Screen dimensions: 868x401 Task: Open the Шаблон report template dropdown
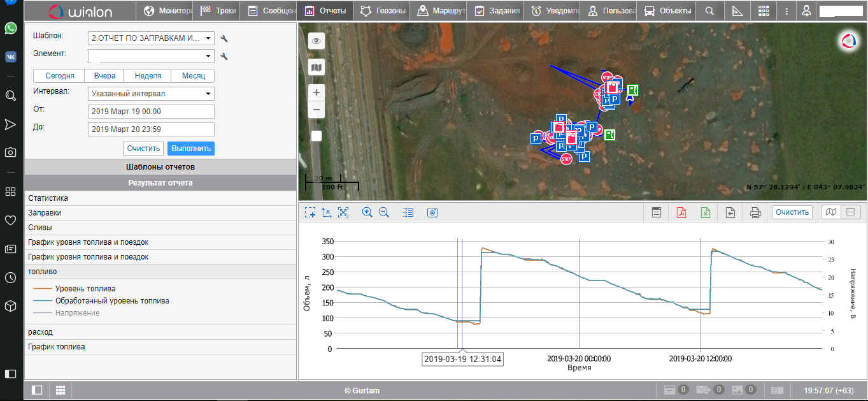pos(151,38)
